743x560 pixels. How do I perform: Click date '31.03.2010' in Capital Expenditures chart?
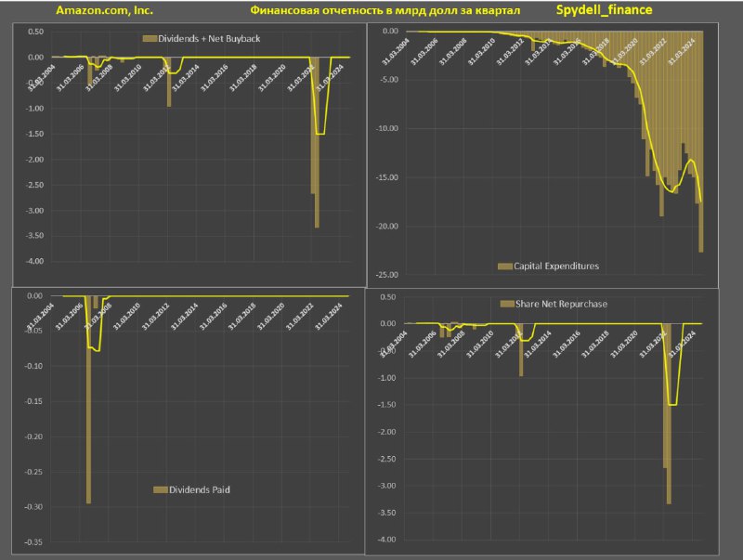click(481, 51)
